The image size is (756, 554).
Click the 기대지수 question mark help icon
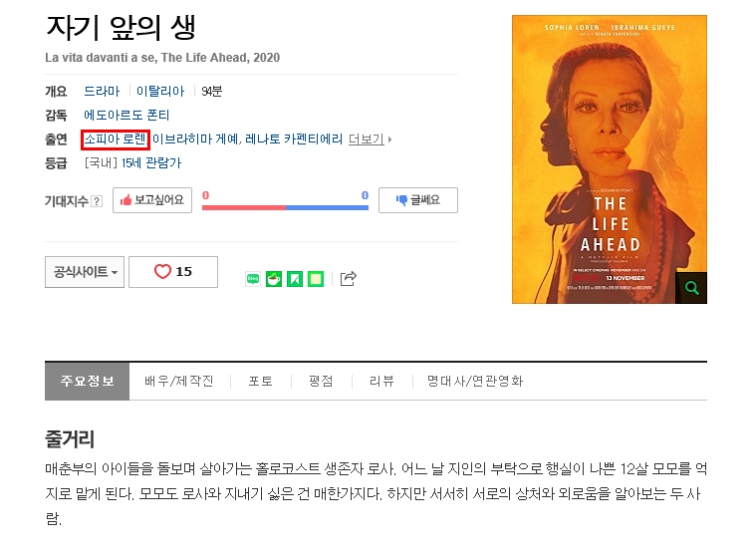pos(97,201)
